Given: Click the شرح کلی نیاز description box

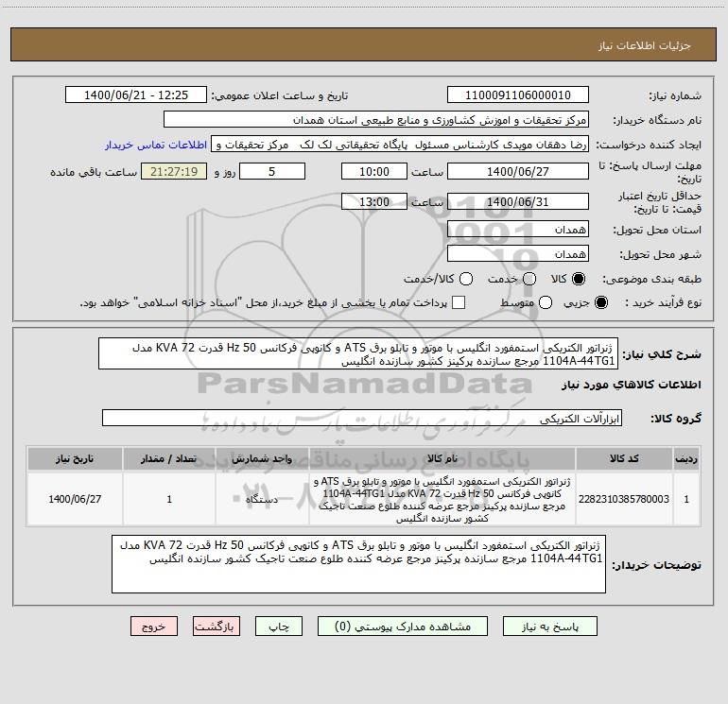Looking at the screenshot, I should point(358,353).
